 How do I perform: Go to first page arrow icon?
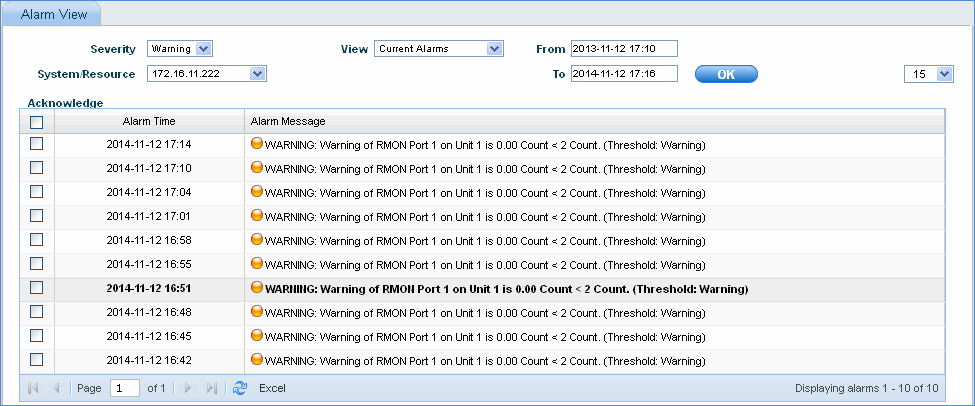point(34,388)
